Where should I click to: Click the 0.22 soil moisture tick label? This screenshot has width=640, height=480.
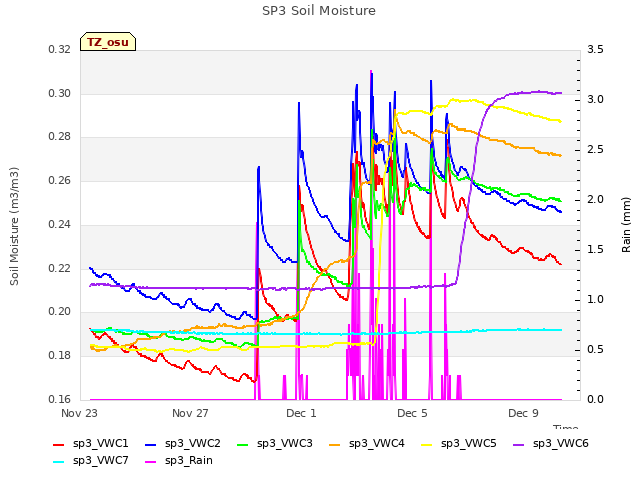[x=60, y=269]
